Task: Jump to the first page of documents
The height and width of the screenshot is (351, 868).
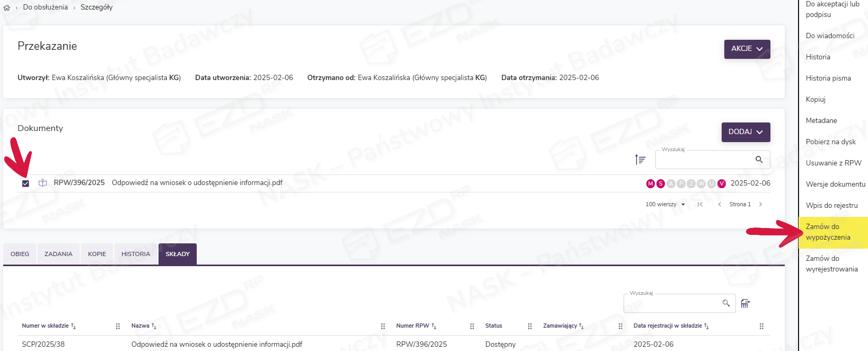Action: point(700,205)
